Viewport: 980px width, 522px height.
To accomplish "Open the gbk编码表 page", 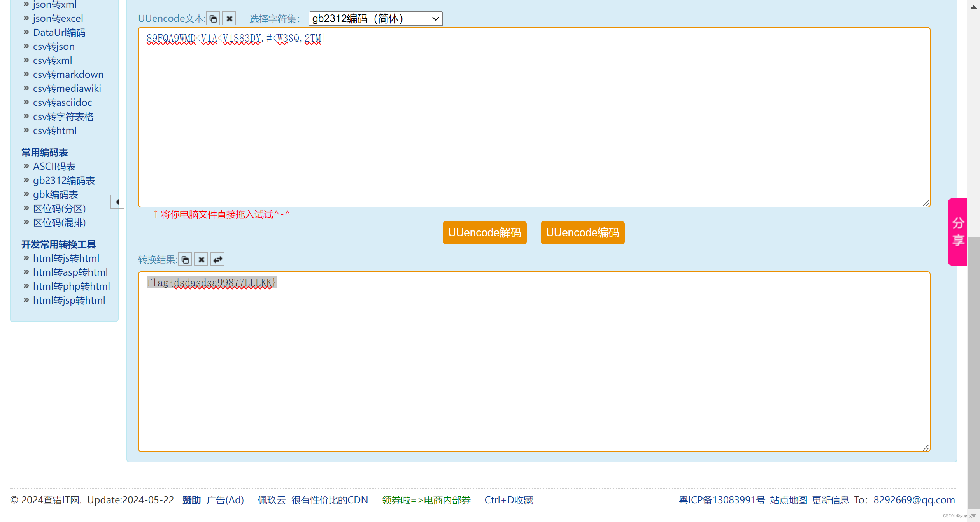I will coord(55,194).
